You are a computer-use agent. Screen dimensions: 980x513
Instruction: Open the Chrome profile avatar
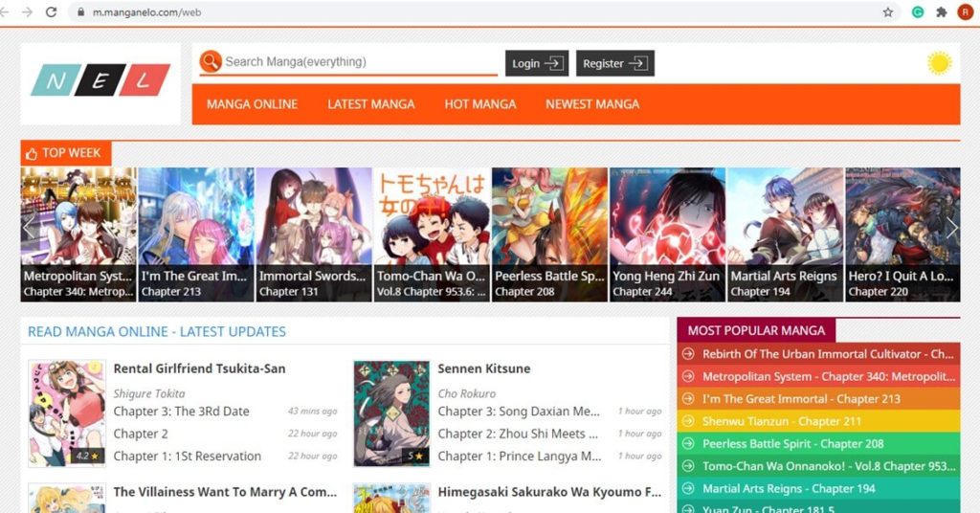(x=965, y=12)
